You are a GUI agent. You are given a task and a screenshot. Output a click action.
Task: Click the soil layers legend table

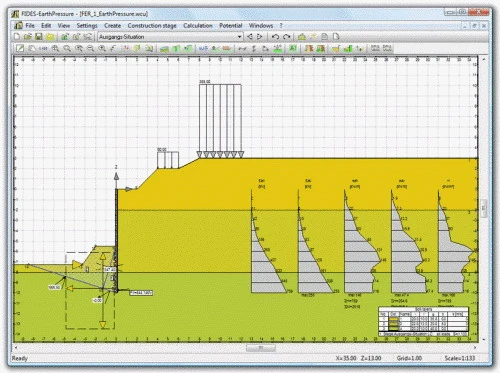(423, 321)
